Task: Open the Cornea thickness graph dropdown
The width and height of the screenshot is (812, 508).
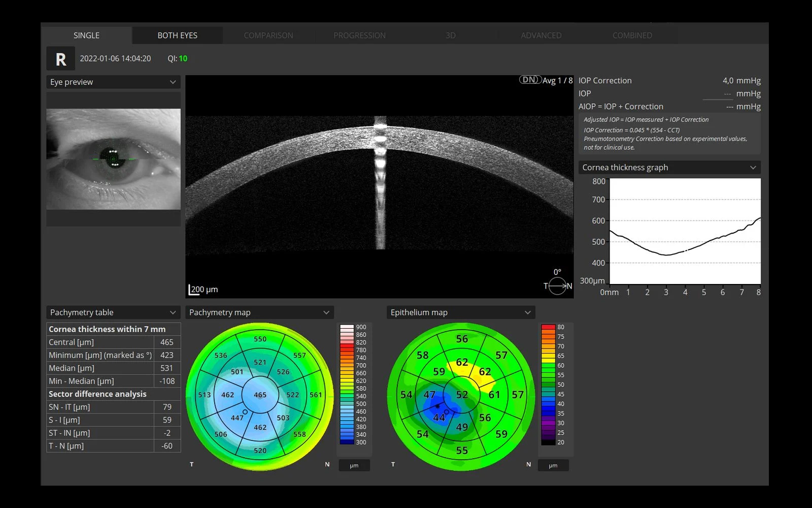Action: [669, 168]
